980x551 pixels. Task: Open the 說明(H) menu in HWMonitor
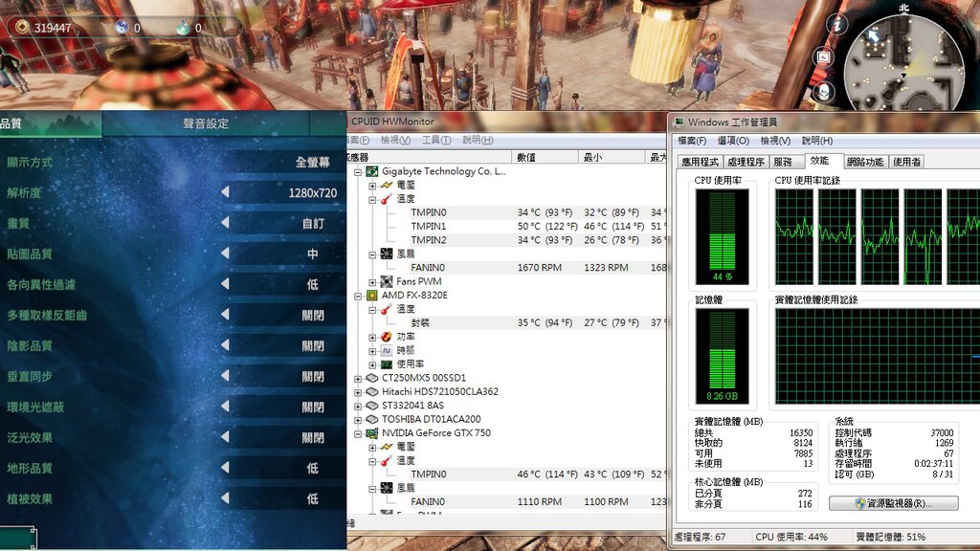tap(479, 140)
